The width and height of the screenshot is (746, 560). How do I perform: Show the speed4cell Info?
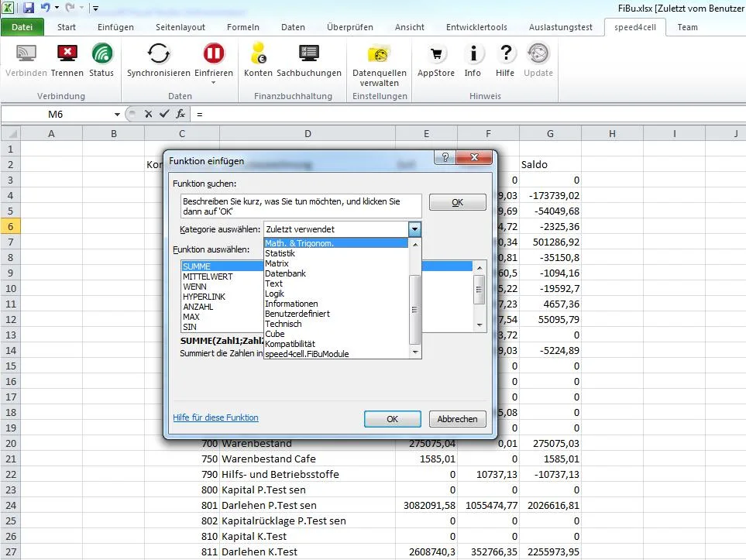click(473, 53)
